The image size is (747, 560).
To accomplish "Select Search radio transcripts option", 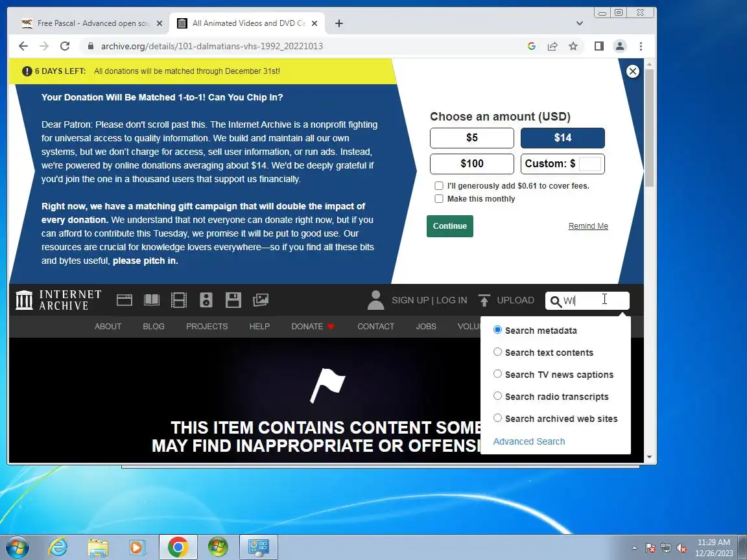I will coord(497,396).
